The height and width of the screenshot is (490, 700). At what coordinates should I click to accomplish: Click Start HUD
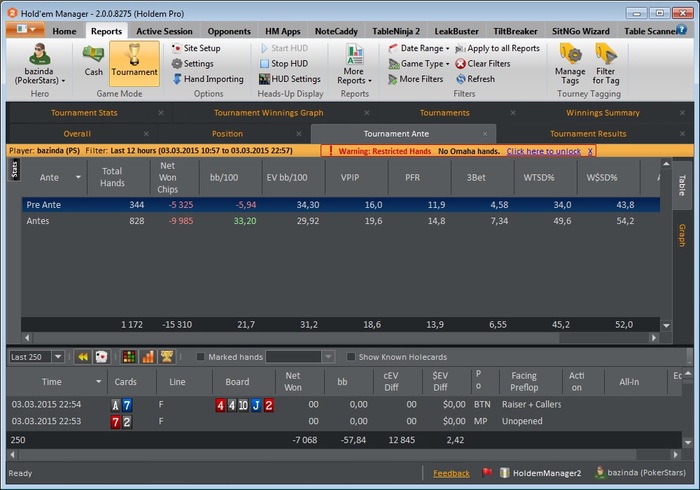coord(284,48)
